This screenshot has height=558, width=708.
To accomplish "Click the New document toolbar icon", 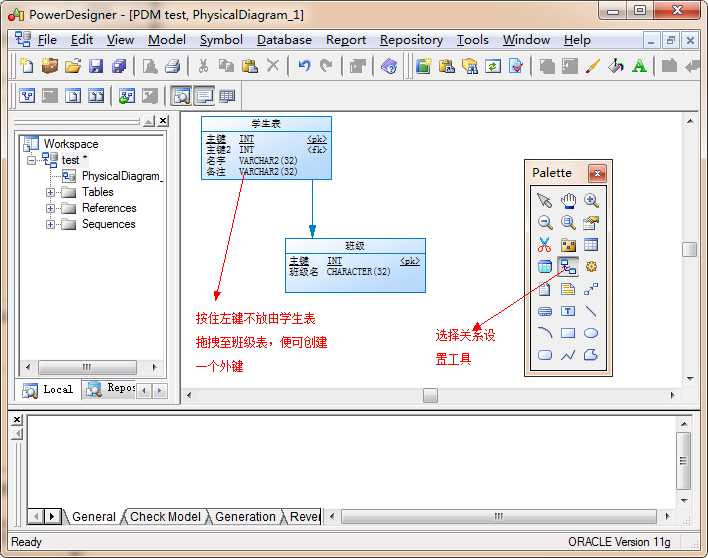I will [x=27, y=66].
